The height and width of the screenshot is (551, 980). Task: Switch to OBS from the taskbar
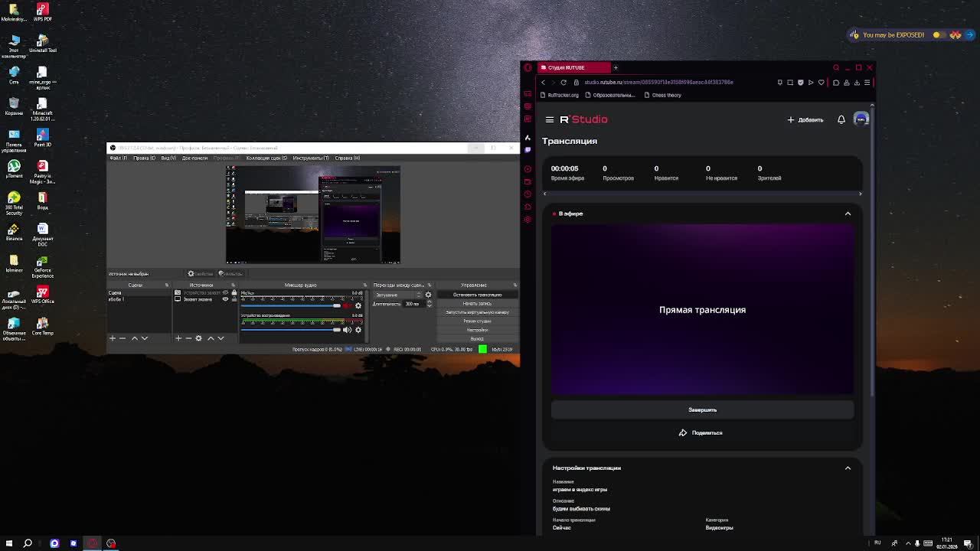[x=111, y=543]
